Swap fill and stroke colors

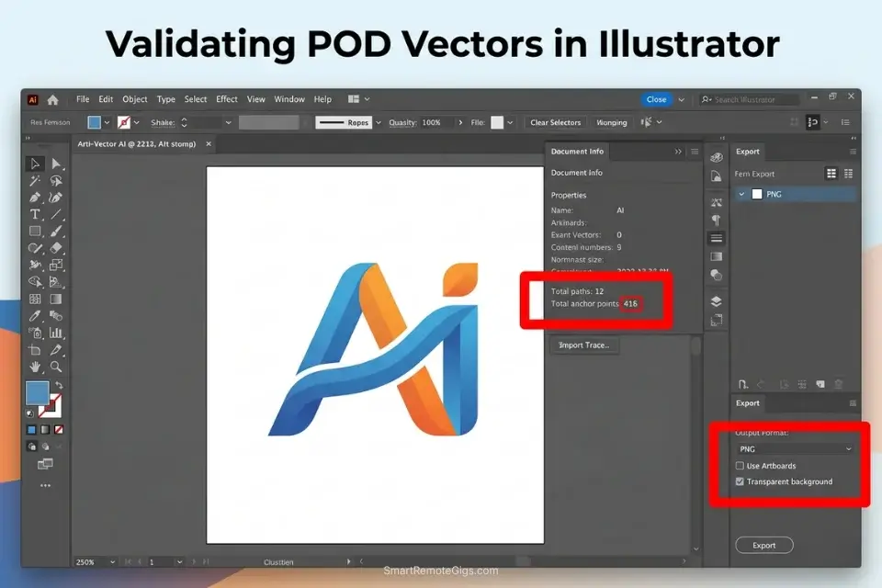59,386
